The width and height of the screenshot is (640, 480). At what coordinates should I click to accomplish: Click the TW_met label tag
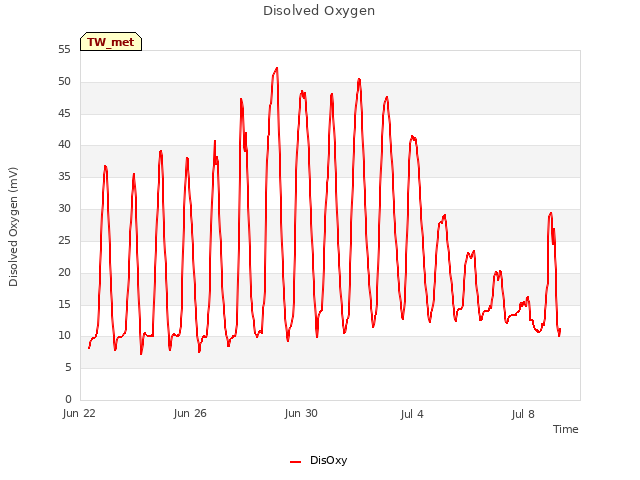pyautogui.click(x=111, y=42)
